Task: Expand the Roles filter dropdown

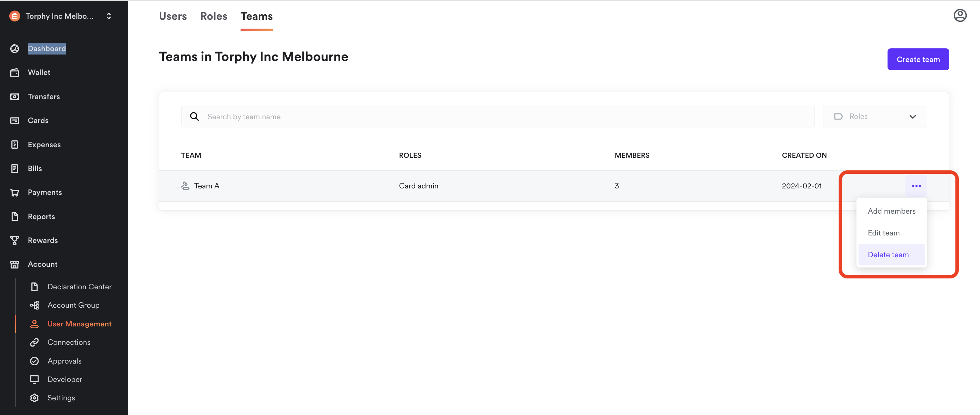Action: point(874,117)
